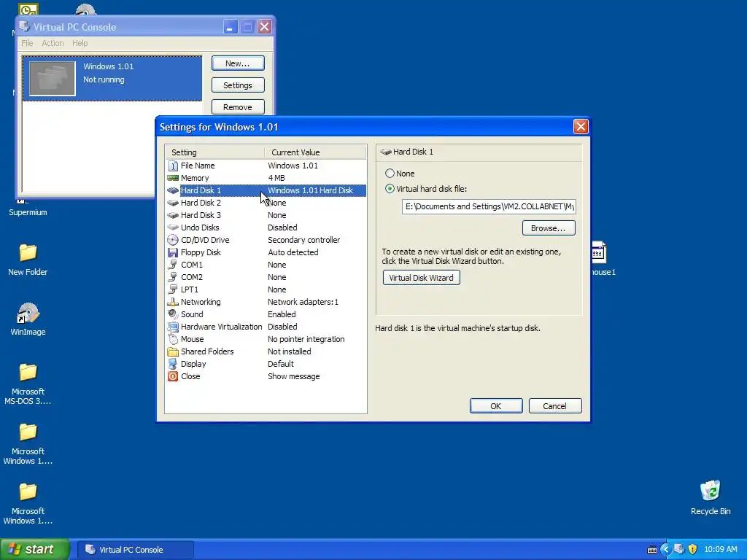The height and width of the screenshot is (560, 747).
Task: Click the Hard Disk 1 drive icon
Action: pyautogui.click(x=173, y=190)
